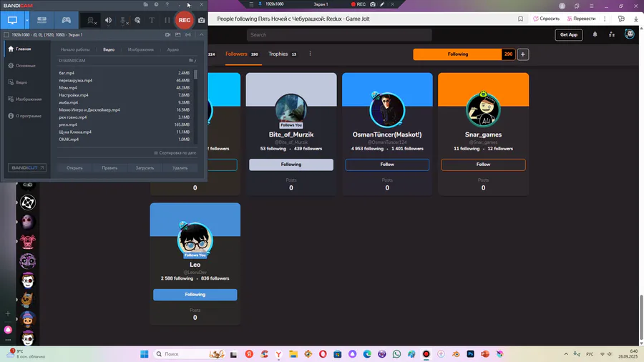Image resolution: width=644 pixels, height=362 pixels.
Task: Open the О программе section
Action: [x=26, y=116]
